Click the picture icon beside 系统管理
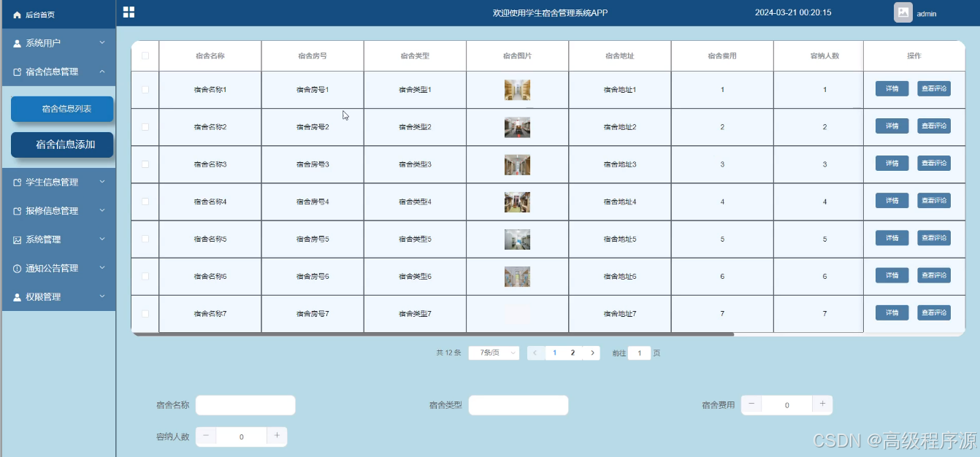The width and height of the screenshot is (980, 457). [18, 239]
